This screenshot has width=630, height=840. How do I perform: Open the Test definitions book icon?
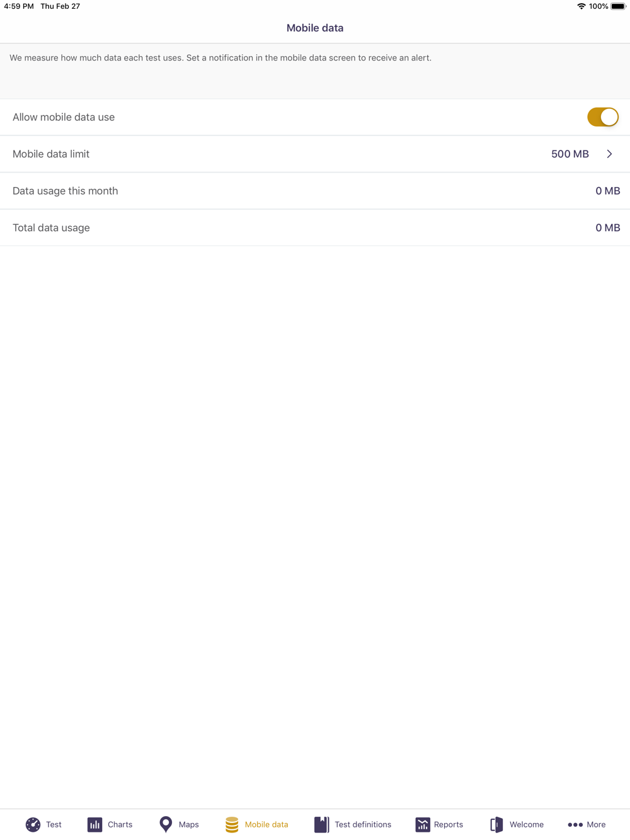321,824
